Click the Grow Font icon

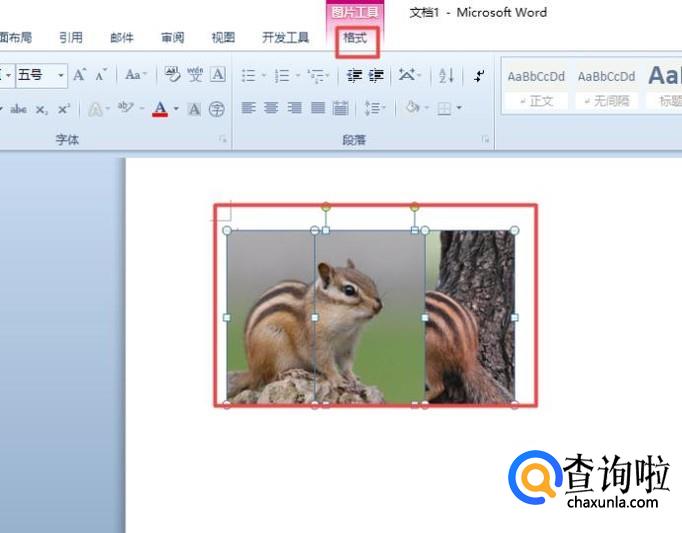point(80,75)
